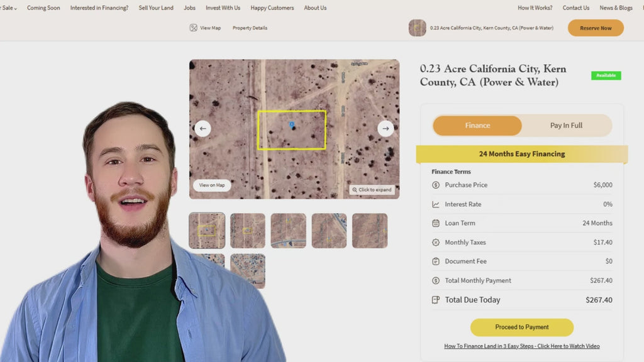This screenshot has height=362, width=644.
Task: Open Interested in Financing menu item
Action: [99, 8]
